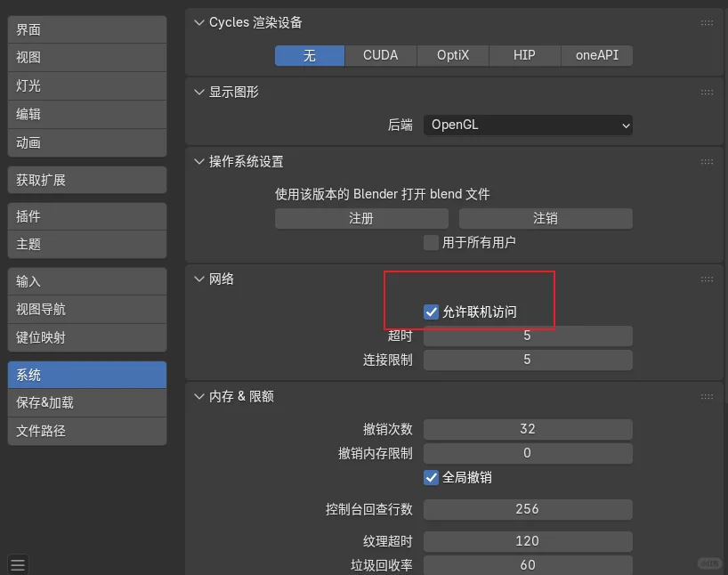Viewport: 728px width, 575px height.
Task: Enable the 用于所有用户 checkbox
Action: 431,242
